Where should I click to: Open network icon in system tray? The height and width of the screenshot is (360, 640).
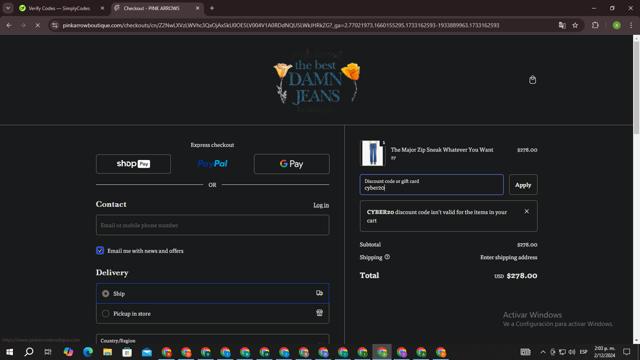pos(562,352)
